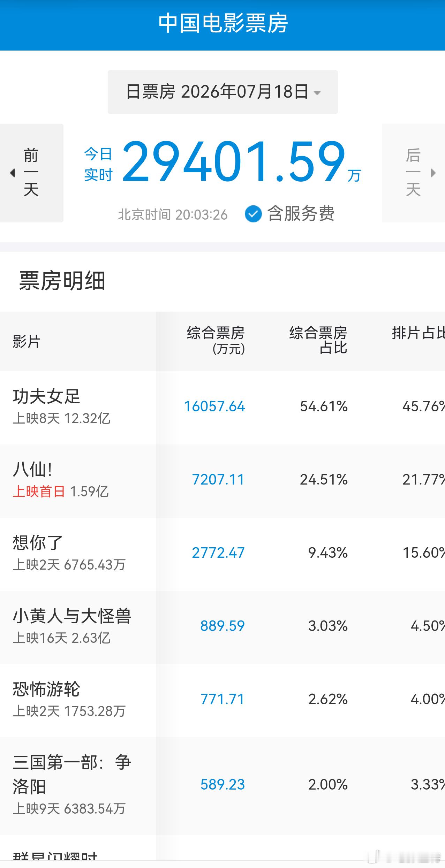The width and height of the screenshot is (445, 868).
Task: Click box office value 16057.64
Action: [214, 406]
